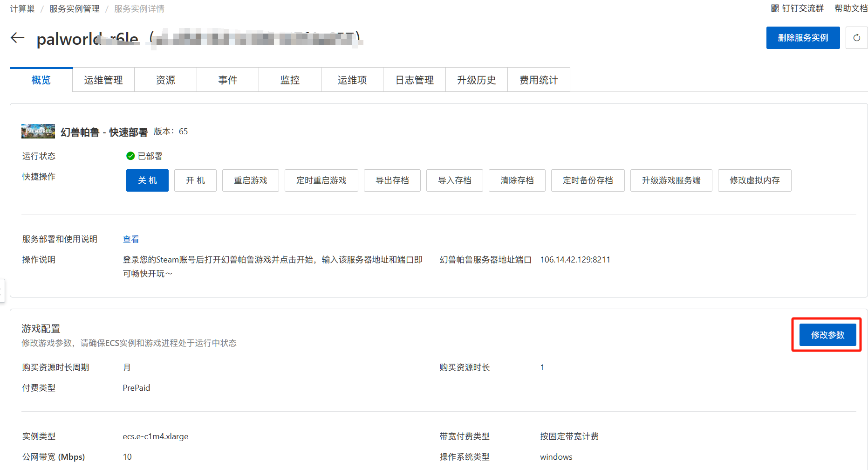
Task: Open the 查看 deployment instructions link
Action: [131, 239]
